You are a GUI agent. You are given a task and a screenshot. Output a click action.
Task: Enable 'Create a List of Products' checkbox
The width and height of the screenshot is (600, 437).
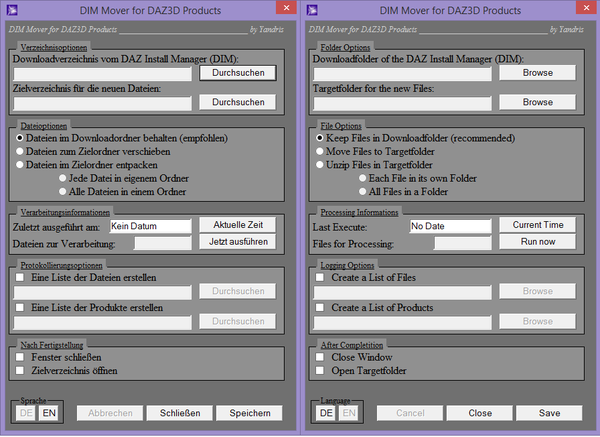320,308
